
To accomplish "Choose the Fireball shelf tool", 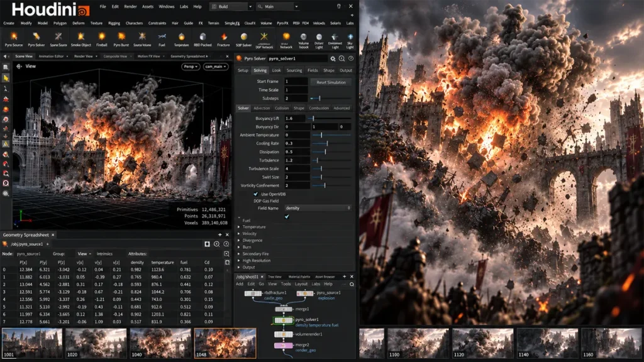I will pos(101,40).
